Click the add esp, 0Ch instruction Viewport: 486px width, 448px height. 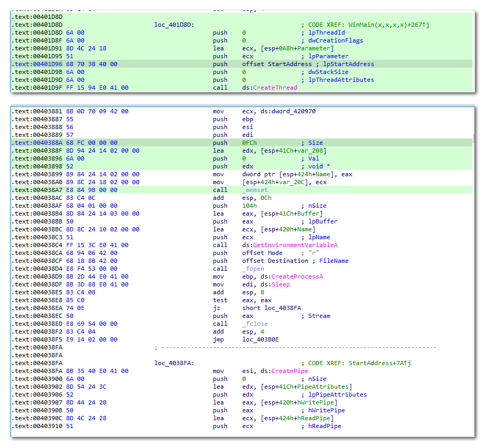tap(242, 198)
